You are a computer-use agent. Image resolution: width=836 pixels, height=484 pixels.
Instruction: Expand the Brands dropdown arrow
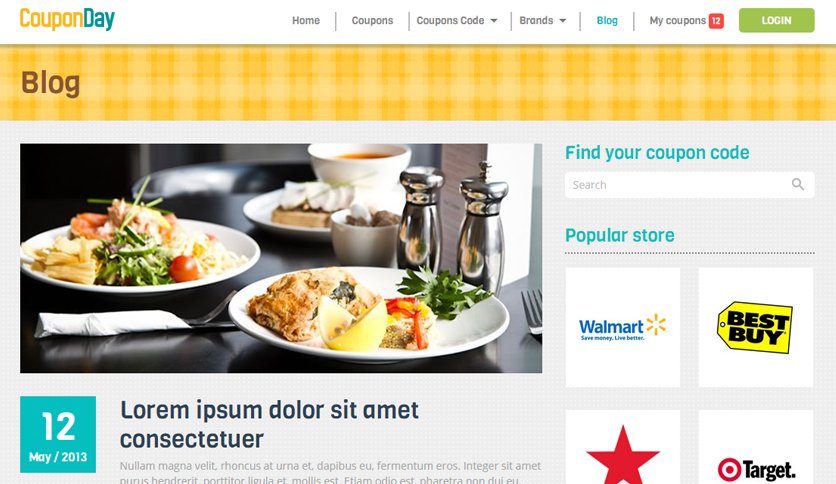point(562,21)
